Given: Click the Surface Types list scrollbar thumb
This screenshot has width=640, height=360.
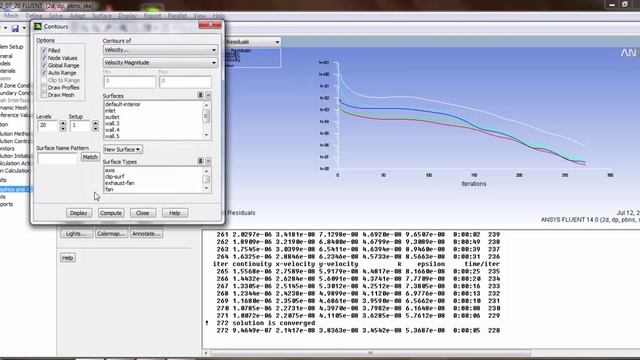Looking at the screenshot, I should click(206, 179).
